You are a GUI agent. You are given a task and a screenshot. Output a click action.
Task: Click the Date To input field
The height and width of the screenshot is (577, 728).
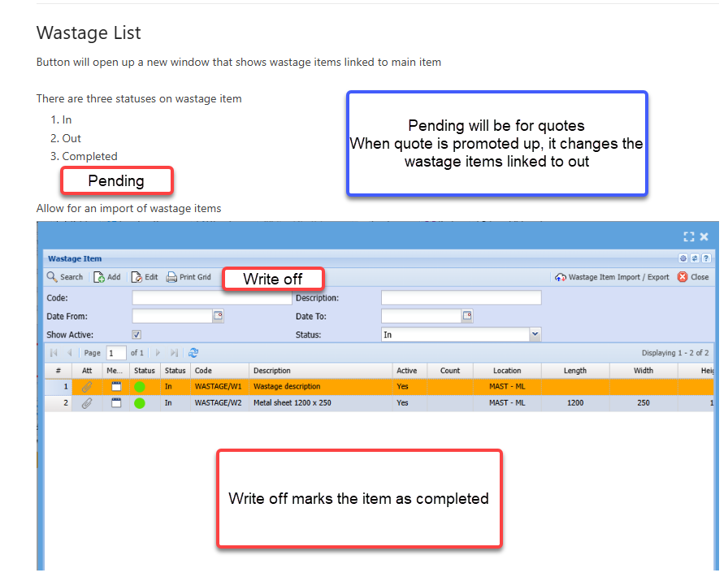click(422, 316)
